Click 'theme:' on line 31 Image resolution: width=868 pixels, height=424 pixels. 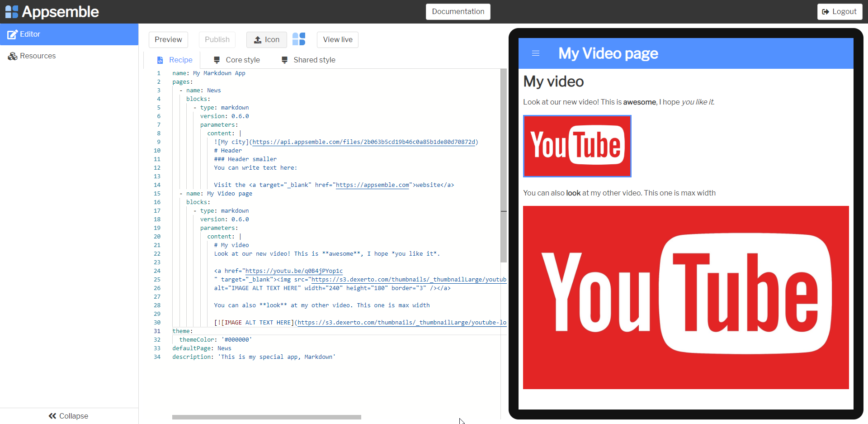(183, 331)
